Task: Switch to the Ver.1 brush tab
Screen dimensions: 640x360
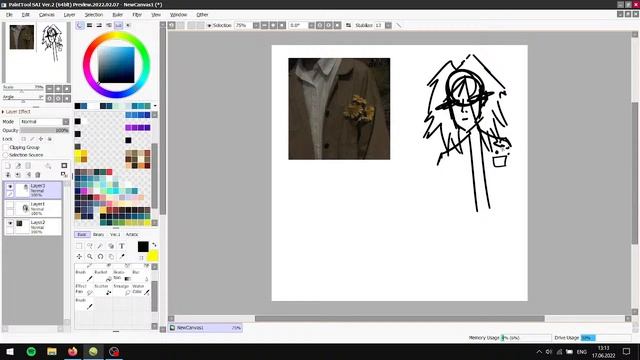Action: click(115, 235)
